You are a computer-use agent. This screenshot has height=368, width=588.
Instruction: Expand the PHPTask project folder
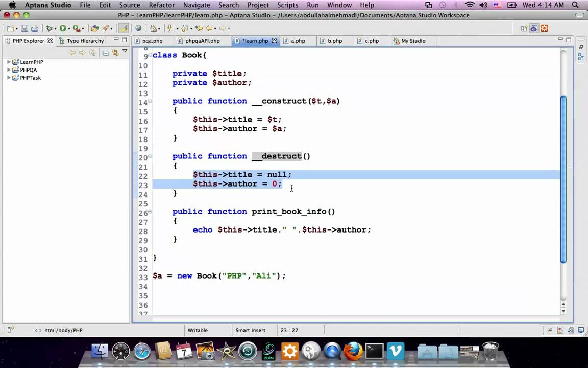[9, 78]
